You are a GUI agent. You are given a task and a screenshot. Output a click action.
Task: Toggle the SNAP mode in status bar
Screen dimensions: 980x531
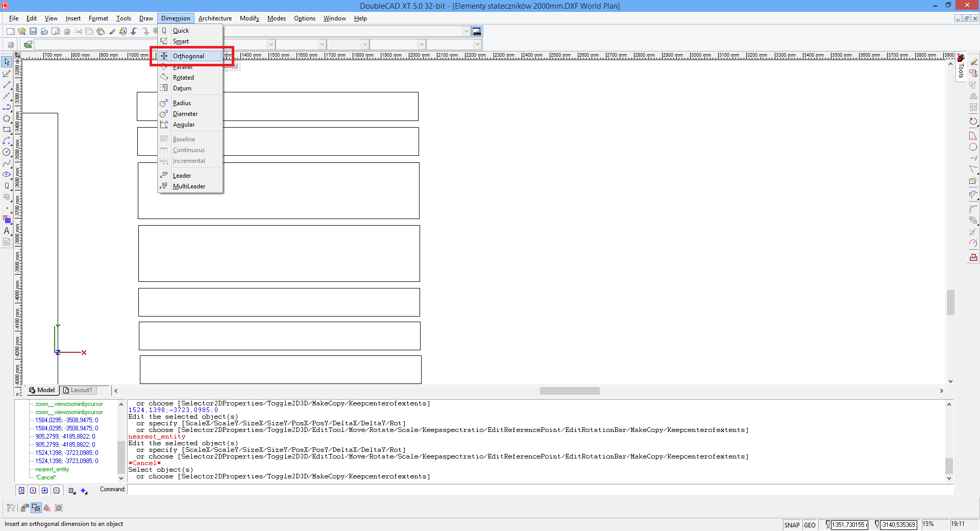coord(792,525)
